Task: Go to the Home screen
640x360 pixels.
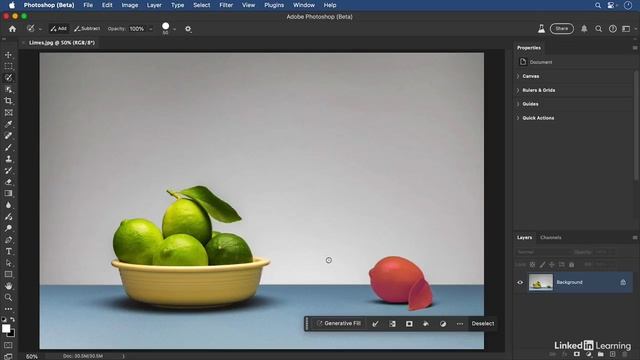Action: click(x=12, y=29)
